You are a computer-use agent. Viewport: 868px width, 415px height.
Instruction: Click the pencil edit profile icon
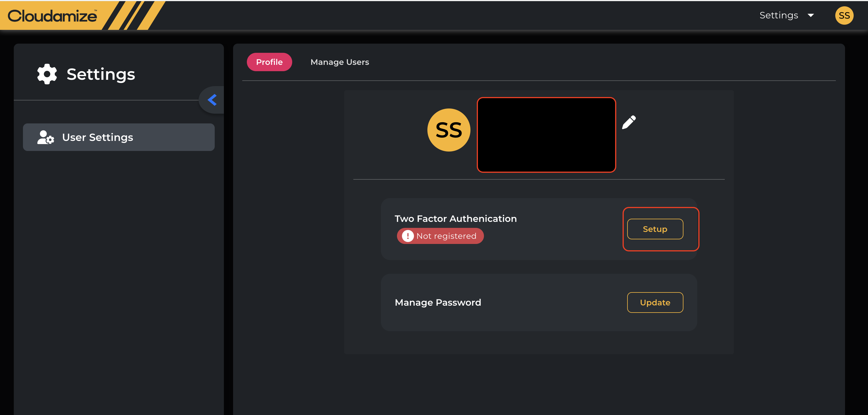click(x=629, y=122)
